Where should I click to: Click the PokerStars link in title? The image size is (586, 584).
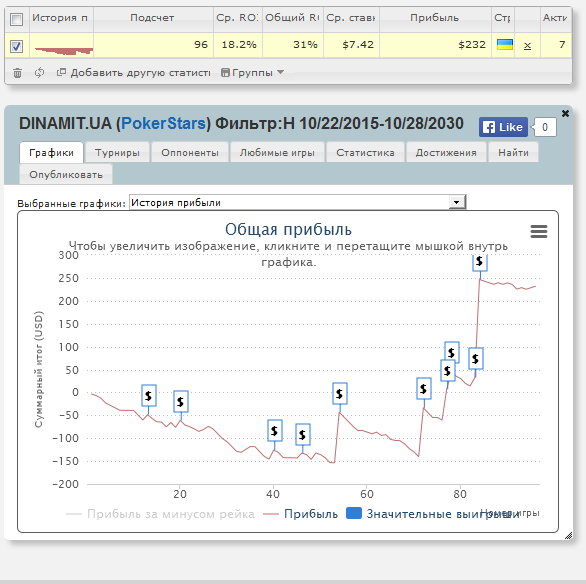[163, 123]
